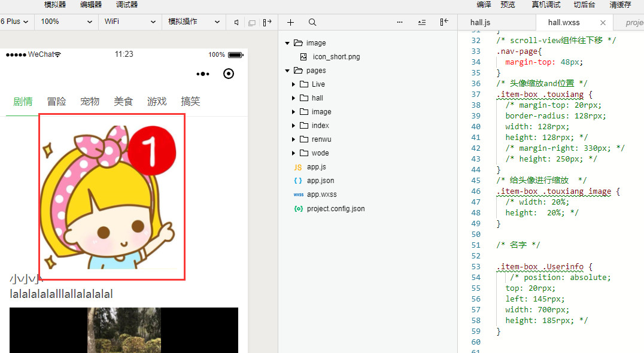Open the project.config.json file
The image size is (644, 353).
336,209
